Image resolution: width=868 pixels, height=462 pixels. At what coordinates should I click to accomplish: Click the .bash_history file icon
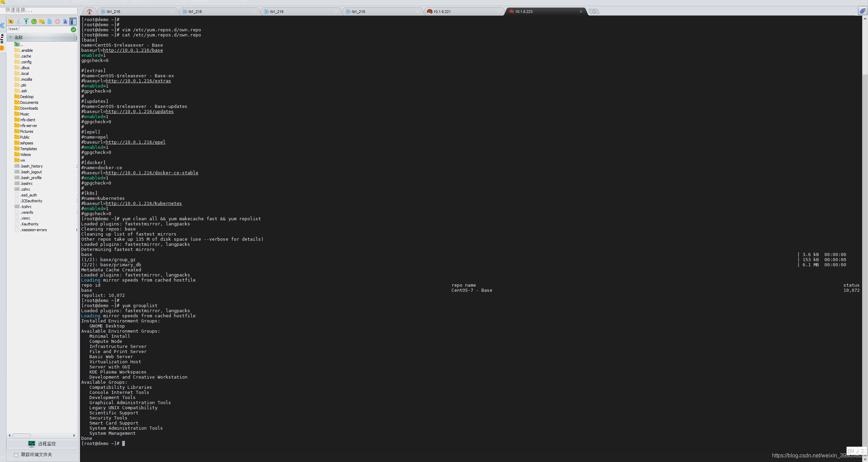pyautogui.click(x=17, y=166)
